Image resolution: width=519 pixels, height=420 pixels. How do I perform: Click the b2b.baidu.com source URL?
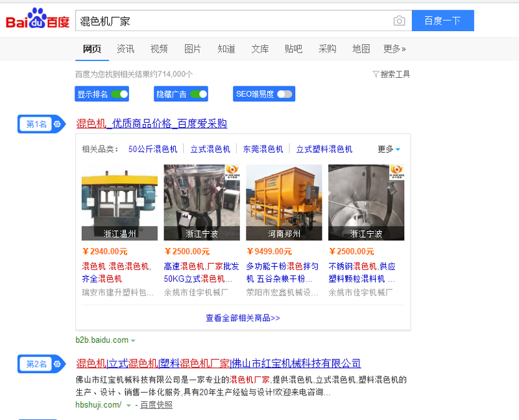pyautogui.click(x=102, y=340)
